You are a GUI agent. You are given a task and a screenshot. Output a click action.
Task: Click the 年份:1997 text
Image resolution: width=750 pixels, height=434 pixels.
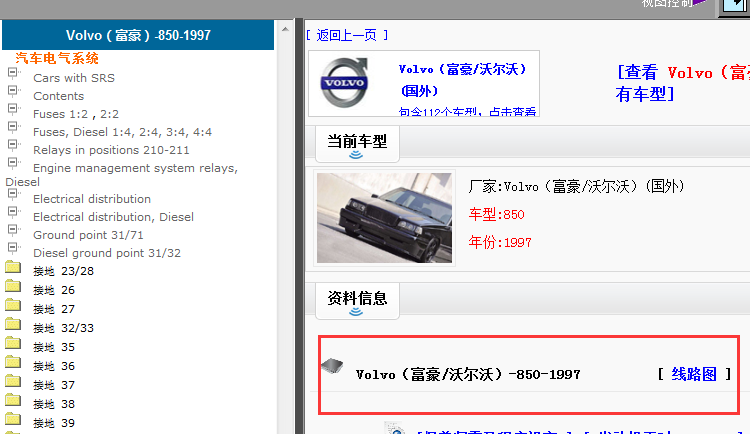coord(500,243)
